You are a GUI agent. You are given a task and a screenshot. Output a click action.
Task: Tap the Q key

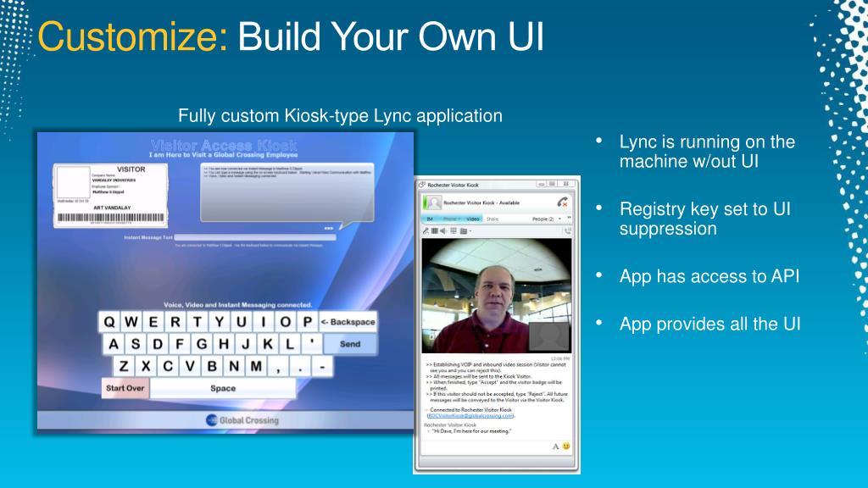pyautogui.click(x=109, y=322)
